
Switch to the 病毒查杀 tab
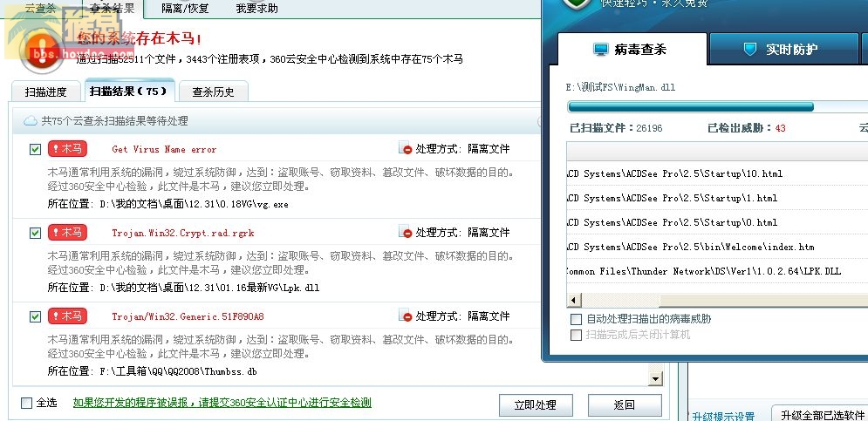632,49
